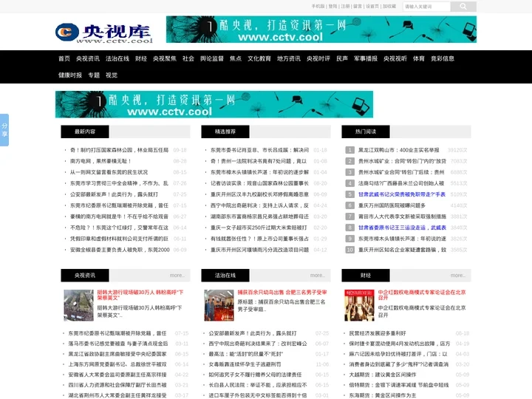The width and height of the screenshot is (532, 399).
Task: Open 民声 navigation item
Action: pos(342,58)
